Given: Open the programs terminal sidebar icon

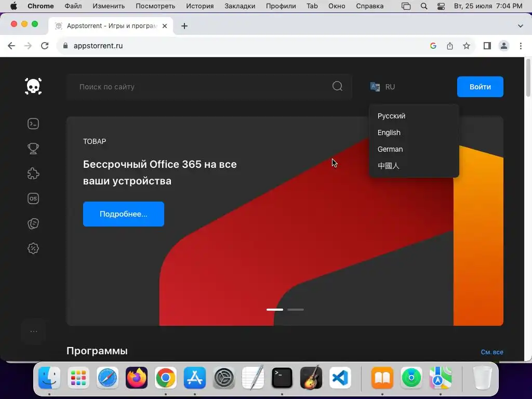Looking at the screenshot, I should pos(33,124).
